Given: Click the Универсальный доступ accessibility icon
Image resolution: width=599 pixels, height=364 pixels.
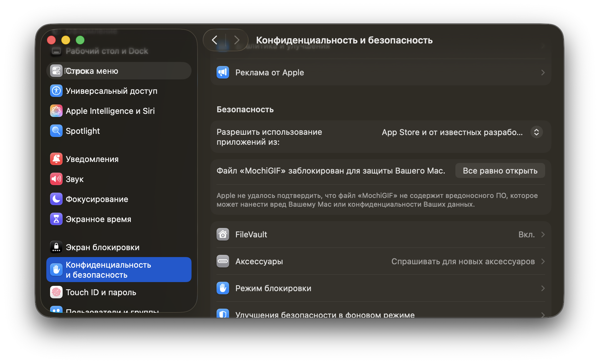Looking at the screenshot, I should [56, 91].
